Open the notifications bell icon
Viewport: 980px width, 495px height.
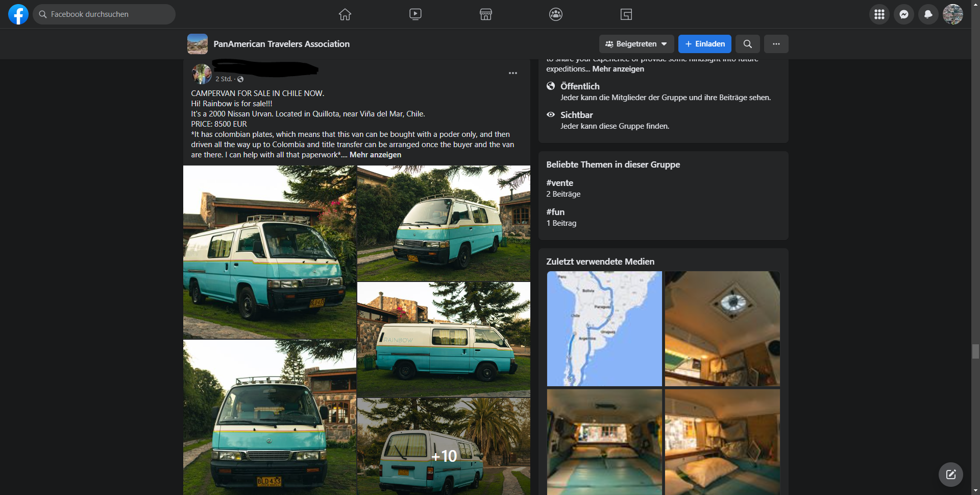click(928, 14)
